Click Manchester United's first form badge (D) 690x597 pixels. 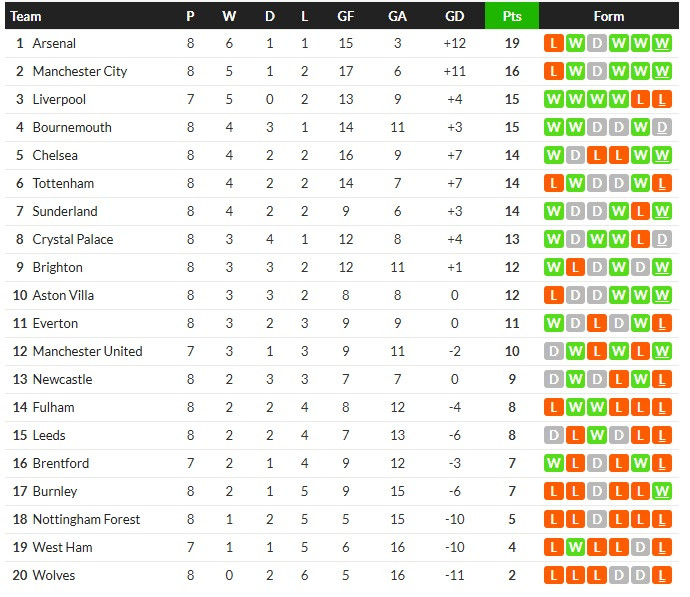click(553, 352)
